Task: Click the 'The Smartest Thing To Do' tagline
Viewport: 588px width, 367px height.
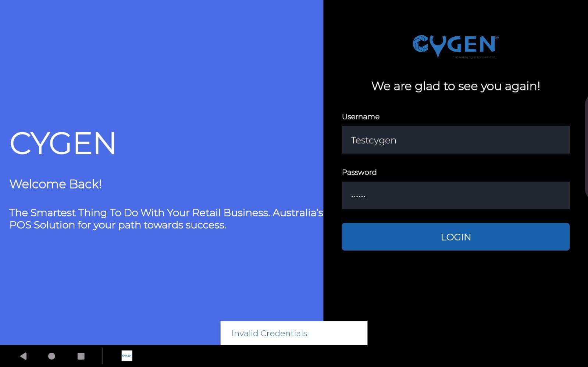Action: click(x=166, y=219)
